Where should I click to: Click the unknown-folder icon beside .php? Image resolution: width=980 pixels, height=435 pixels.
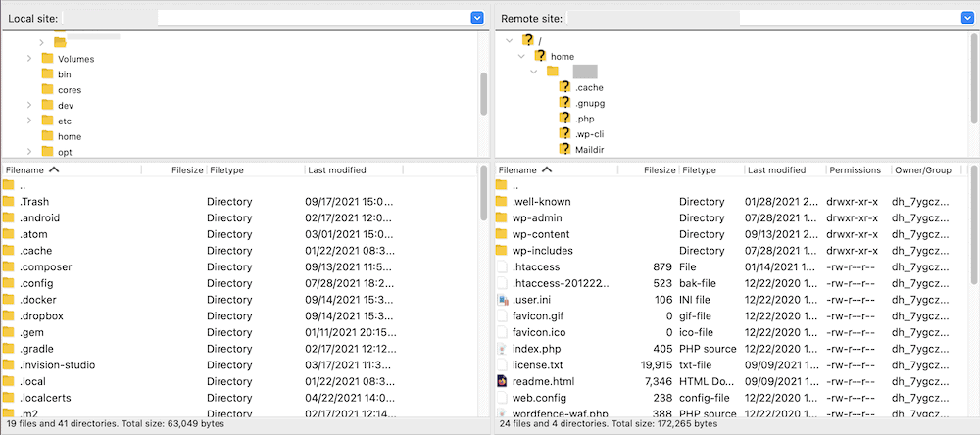[565, 119]
